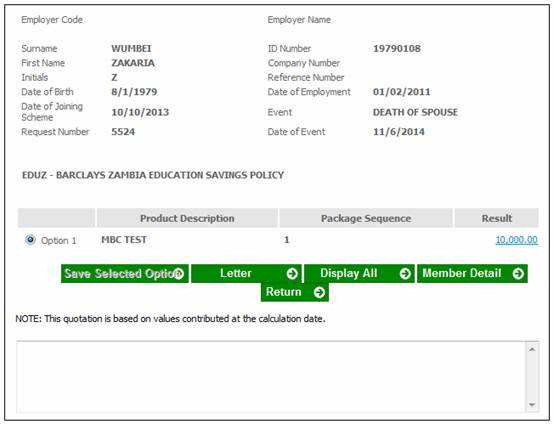Click the arrow icon on Letter button
The height and width of the screenshot is (424, 554).
tap(292, 273)
